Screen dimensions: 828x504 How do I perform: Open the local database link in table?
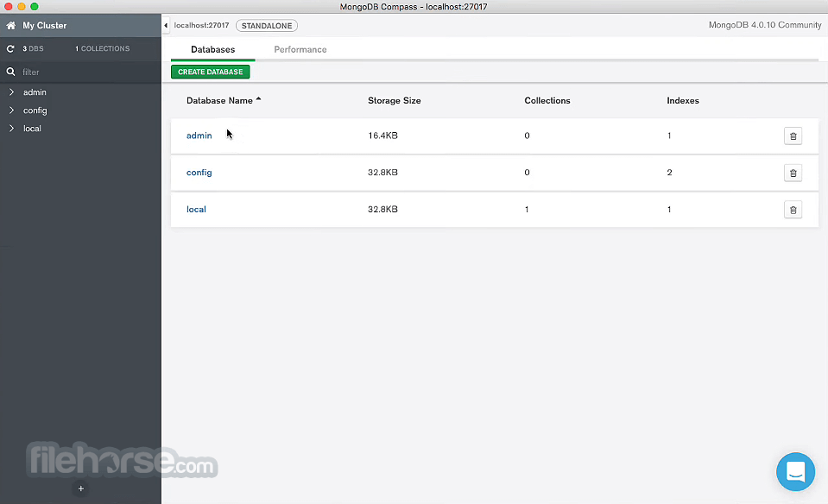coord(196,210)
